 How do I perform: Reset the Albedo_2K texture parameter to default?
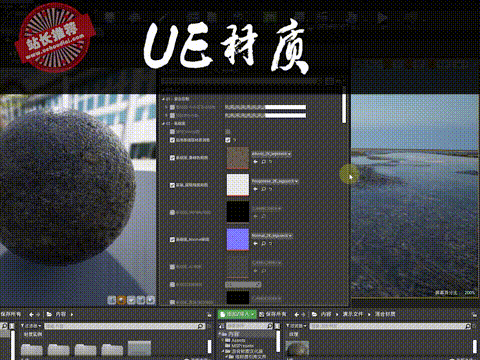click(x=270, y=162)
